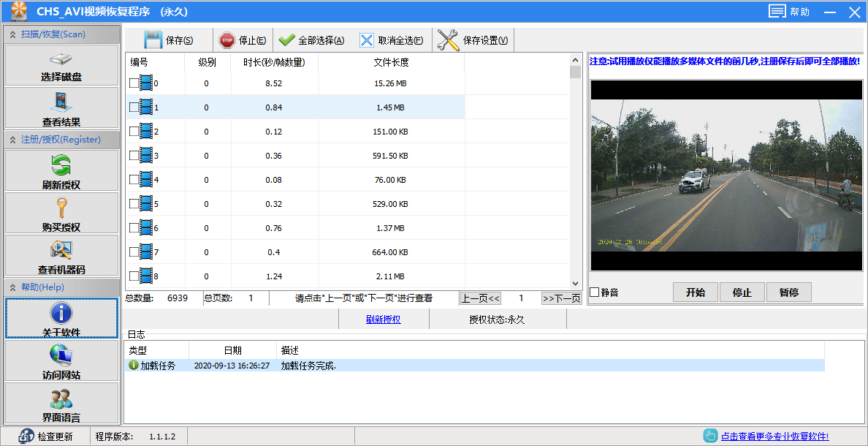Click the Select All (全部选择) checkmark button
The image size is (868, 446).
[x=312, y=40]
